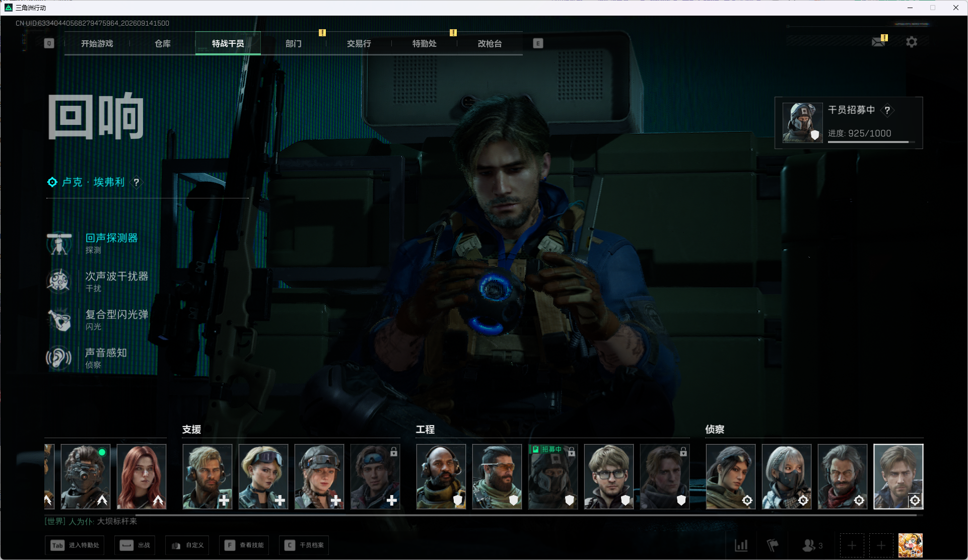The image size is (968, 560).
Task: Click the help icon beside 卢克·埃弗利
Action: tap(136, 182)
